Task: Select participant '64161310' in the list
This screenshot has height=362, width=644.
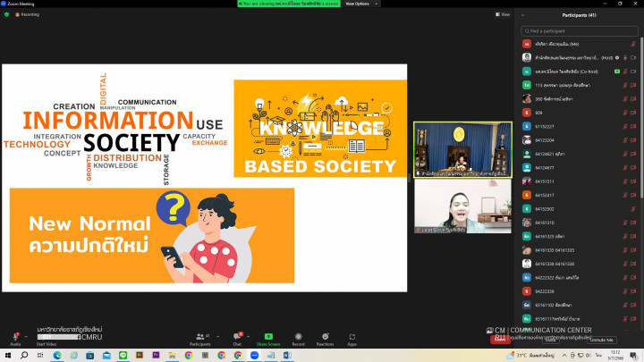Action: click(x=580, y=223)
